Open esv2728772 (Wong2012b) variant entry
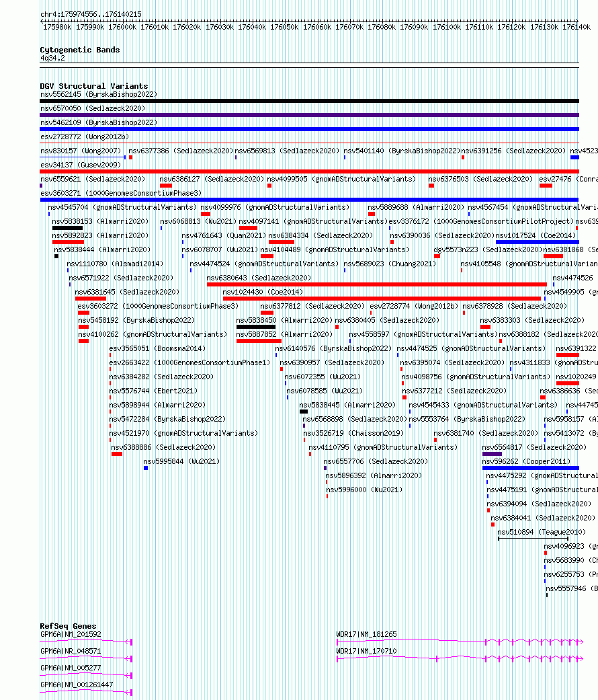Viewport: 598px width, 700px height. pyautogui.click(x=84, y=137)
